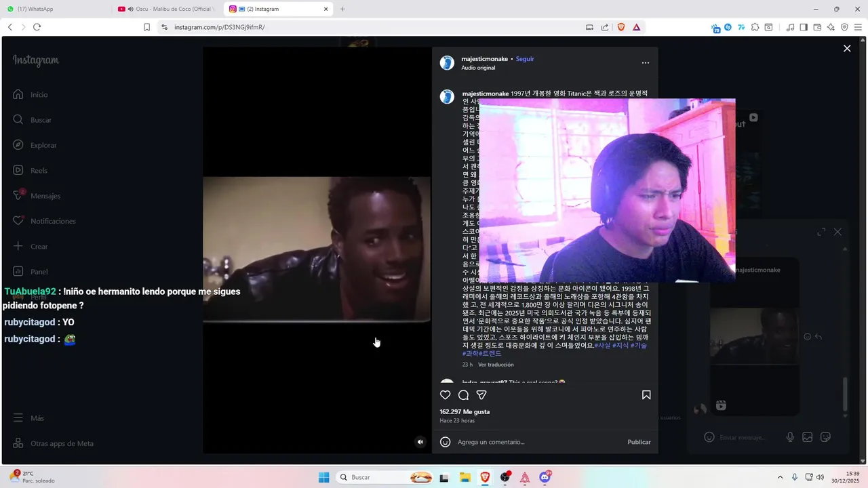Share the post using the send icon
868x488 pixels.
pyautogui.click(x=481, y=395)
